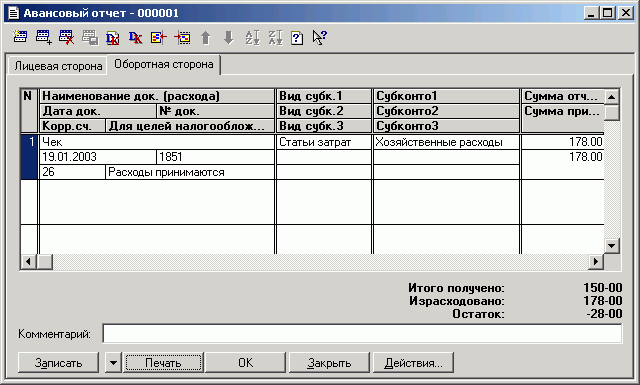640x385 pixels.
Task: Select the top 178.00 amount cell
Action: pyautogui.click(x=563, y=142)
